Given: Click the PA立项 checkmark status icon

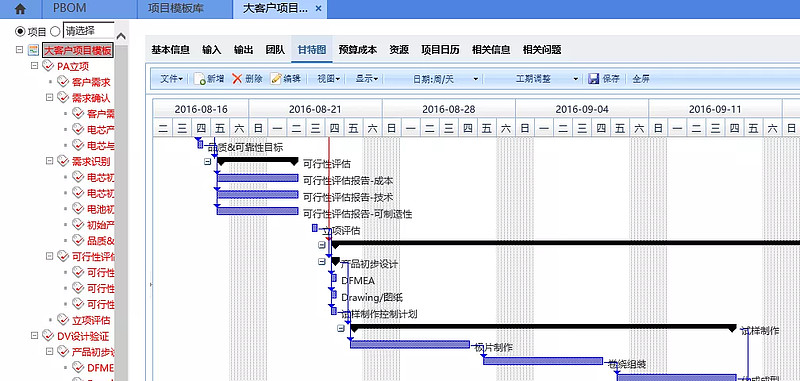Looking at the screenshot, I should (x=47, y=66).
